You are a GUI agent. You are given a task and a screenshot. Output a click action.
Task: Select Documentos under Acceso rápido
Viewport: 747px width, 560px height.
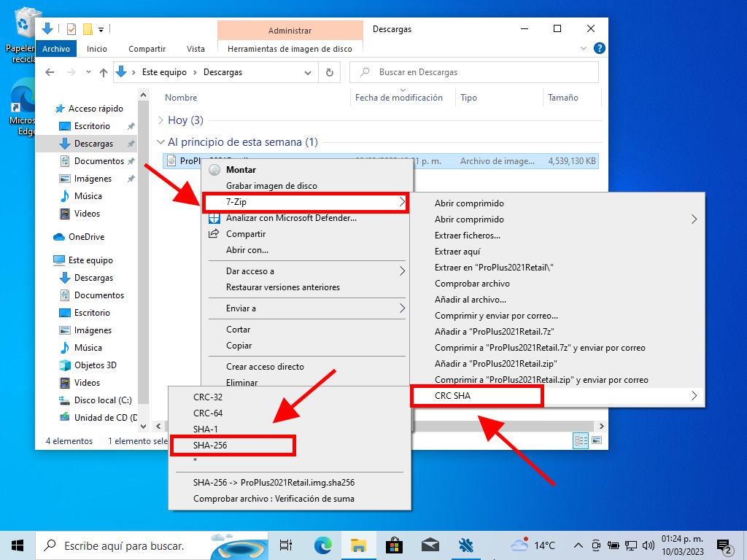[98, 161]
